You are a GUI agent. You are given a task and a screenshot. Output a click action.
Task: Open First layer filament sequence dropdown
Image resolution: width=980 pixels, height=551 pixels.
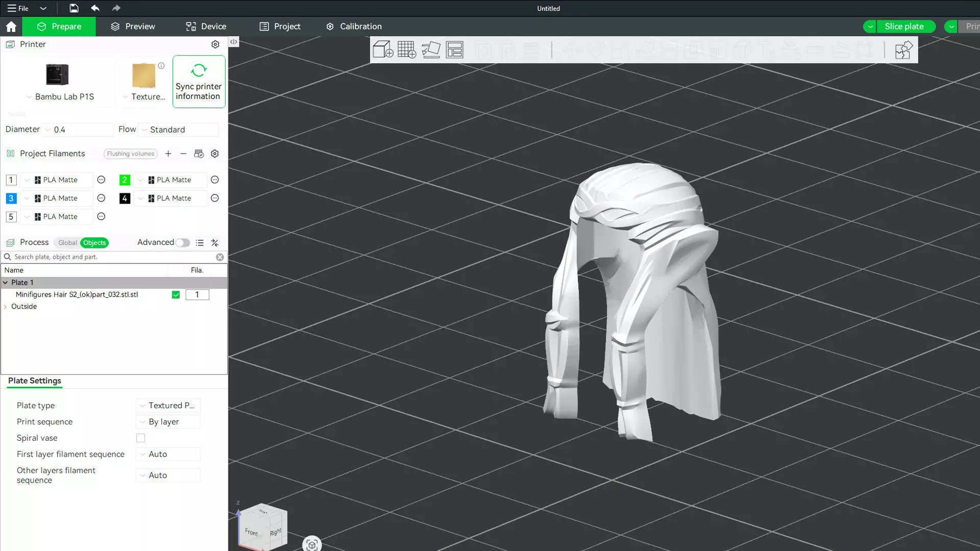click(168, 454)
